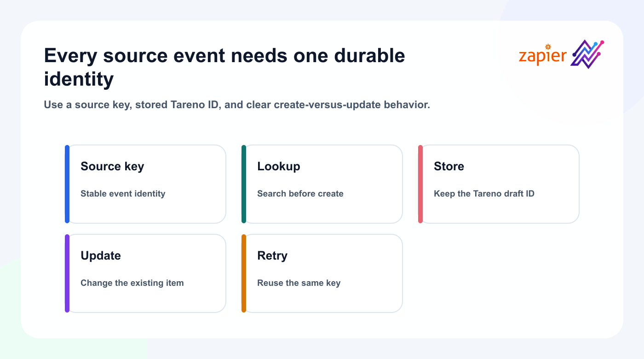Click the text 'Stable event identity'
The width and height of the screenshot is (644, 359).
[123, 194]
